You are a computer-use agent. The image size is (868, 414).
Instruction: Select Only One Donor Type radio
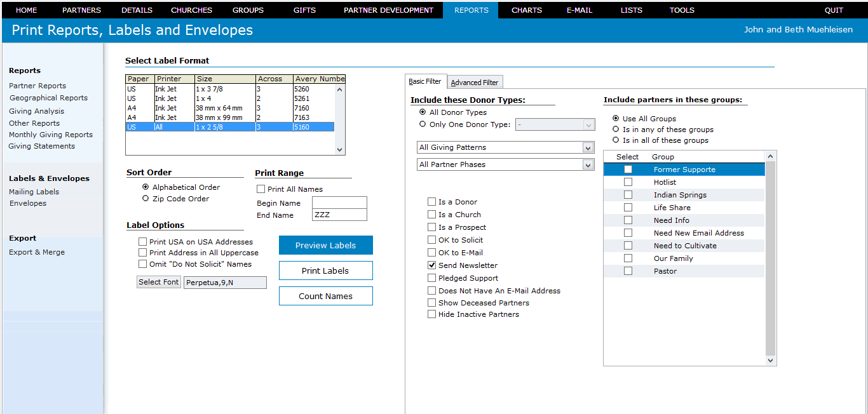(423, 124)
